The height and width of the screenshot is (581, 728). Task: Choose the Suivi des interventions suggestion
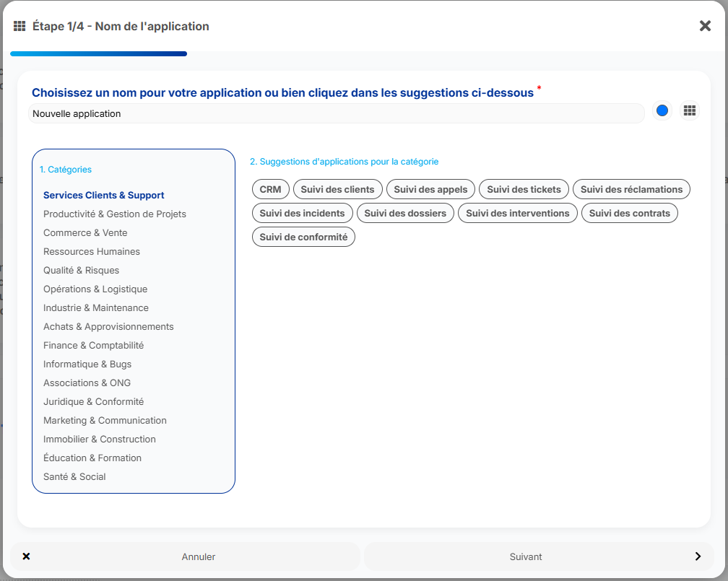[x=518, y=214]
